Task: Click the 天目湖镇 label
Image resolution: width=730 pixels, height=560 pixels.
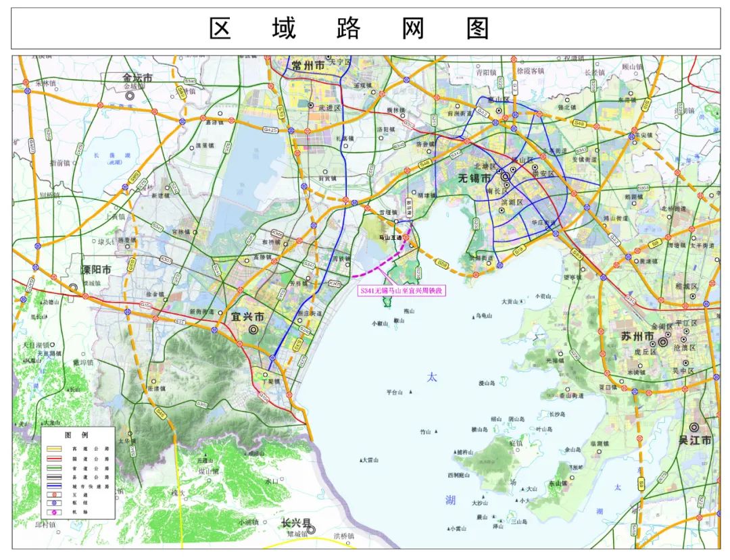Action: (x=36, y=345)
